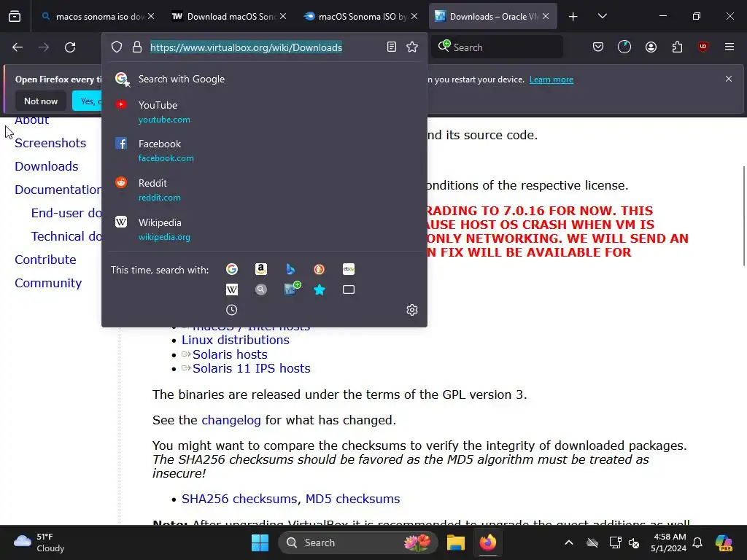
Task: Search this time with Wikipedia icon
Action: 232,289
